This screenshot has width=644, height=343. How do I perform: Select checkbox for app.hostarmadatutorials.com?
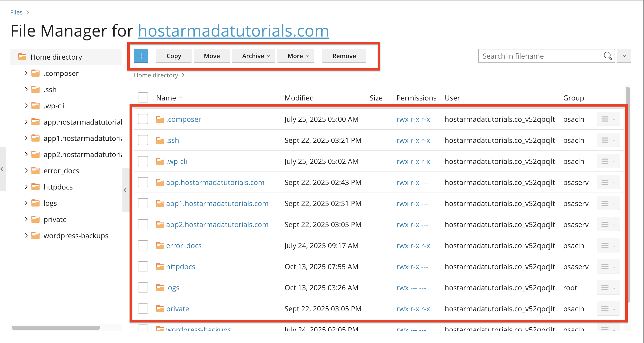(x=143, y=182)
